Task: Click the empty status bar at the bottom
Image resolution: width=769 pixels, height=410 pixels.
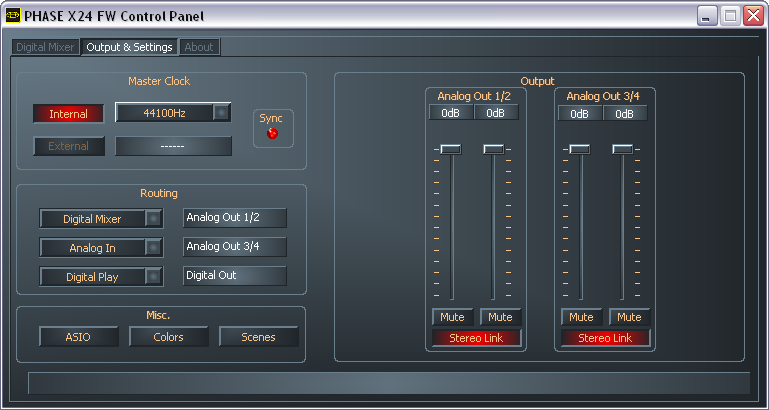Action: [389, 383]
